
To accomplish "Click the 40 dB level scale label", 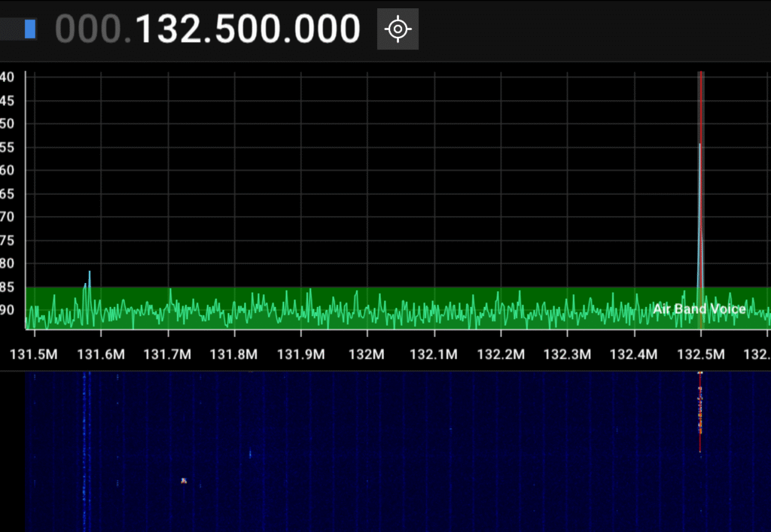I will point(8,77).
